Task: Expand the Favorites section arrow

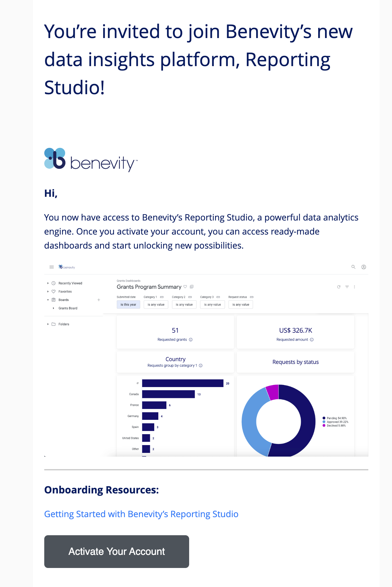Action: (48, 292)
